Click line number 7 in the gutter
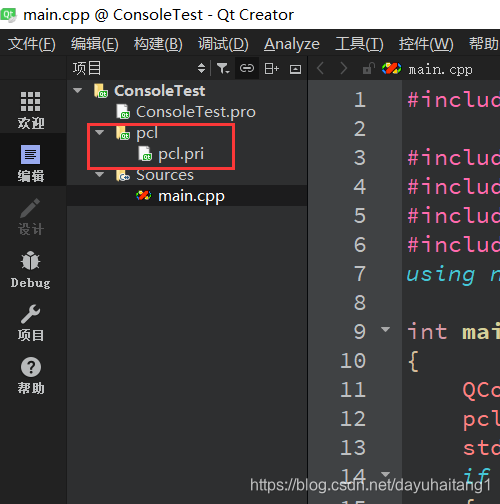Image resolution: width=500 pixels, height=504 pixels. tap(360, 274)
